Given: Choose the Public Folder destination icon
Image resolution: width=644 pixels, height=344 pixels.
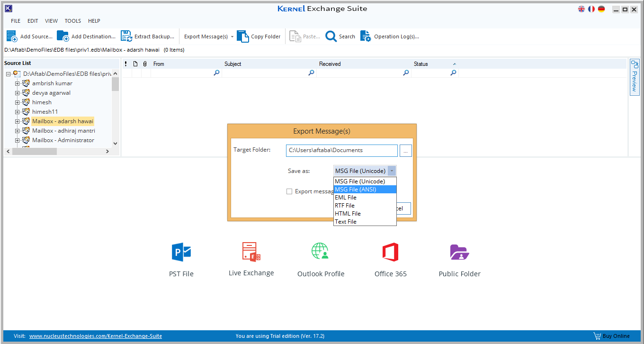Looking at the screenshot, I should (x=459, y=252).
